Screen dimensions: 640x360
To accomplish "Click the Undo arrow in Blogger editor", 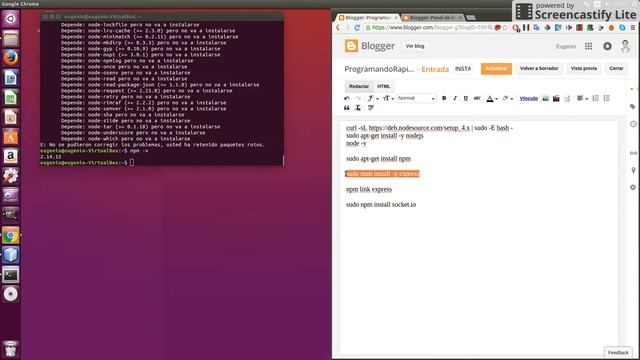I will pyautogui.click(x=347, y=98).
